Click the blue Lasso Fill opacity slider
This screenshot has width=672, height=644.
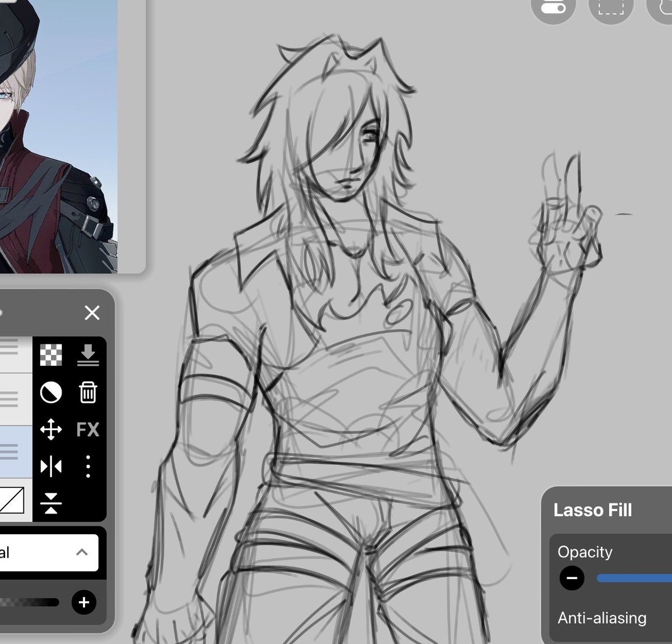click(x=634, y=578)
